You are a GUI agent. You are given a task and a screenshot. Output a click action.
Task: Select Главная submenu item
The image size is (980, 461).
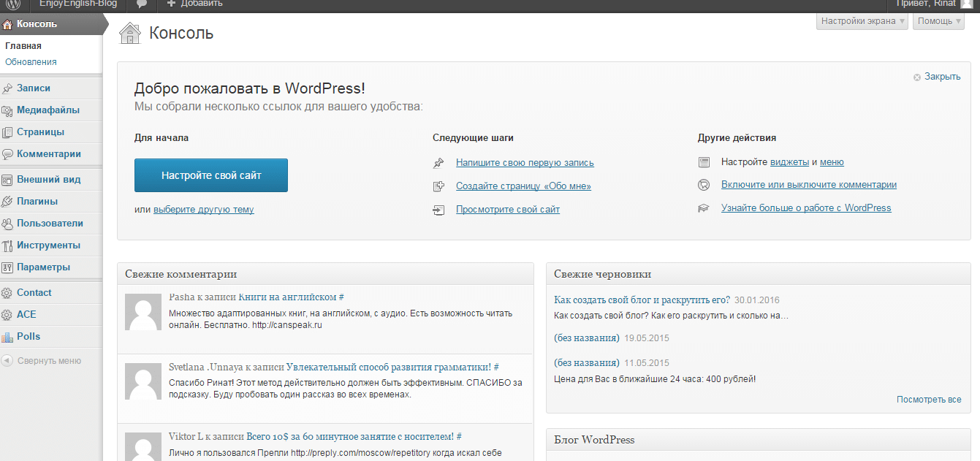[23, 46]
